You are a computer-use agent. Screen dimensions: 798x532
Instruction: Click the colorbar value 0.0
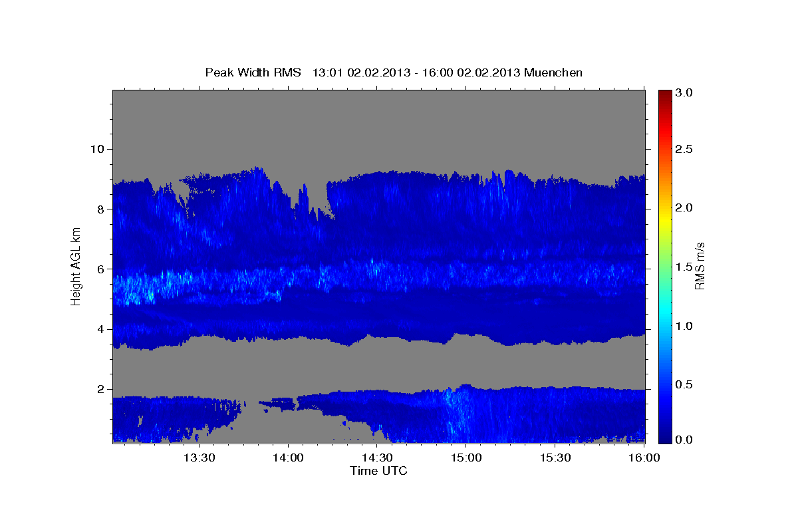coord(684,440)
